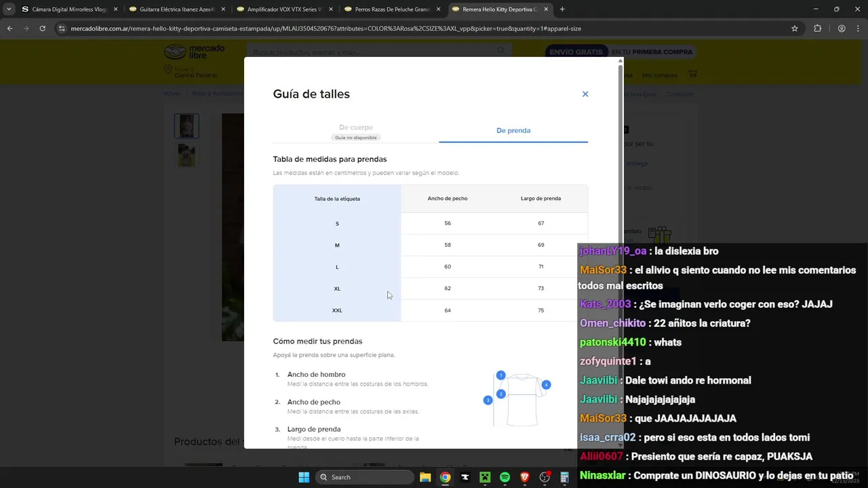Close the Perros Razas De Peluche tab
The image size is (868, 488).
coord(439,9)
